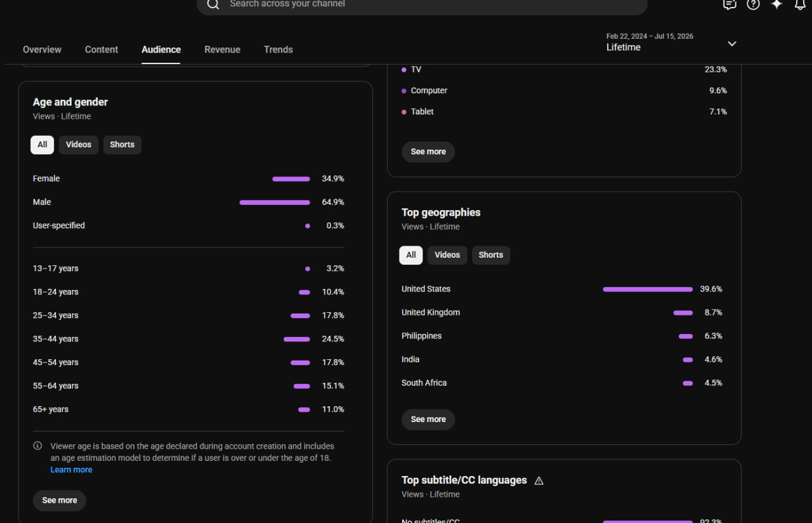
Task: Click the info icon by viewer age note
Action: [x=37, y=446]
